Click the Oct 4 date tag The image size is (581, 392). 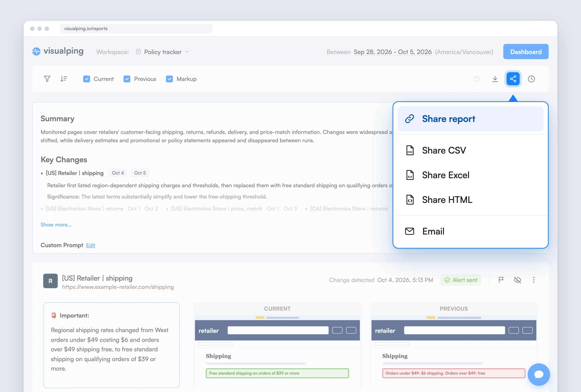(x=118, y=173)
